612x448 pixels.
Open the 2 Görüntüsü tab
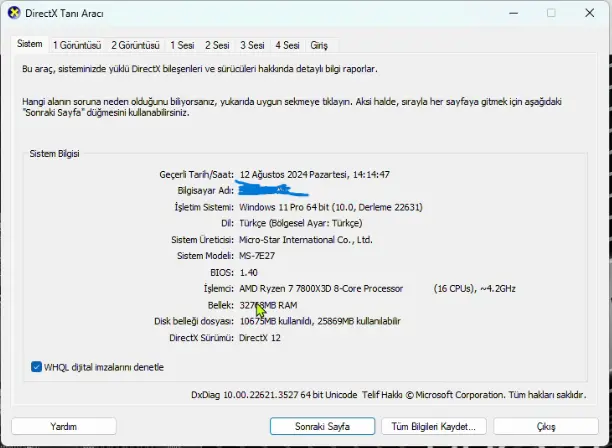point(135,45)
